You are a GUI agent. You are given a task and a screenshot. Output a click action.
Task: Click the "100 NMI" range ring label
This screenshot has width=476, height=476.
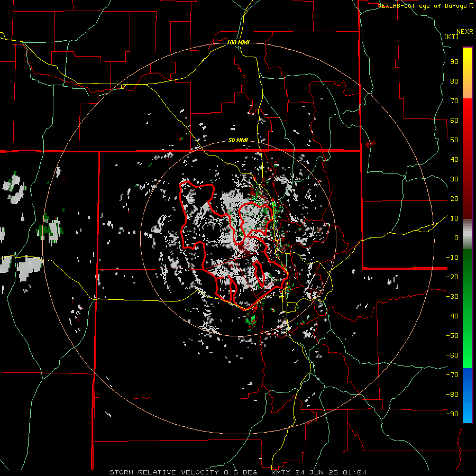pos(238,42)
